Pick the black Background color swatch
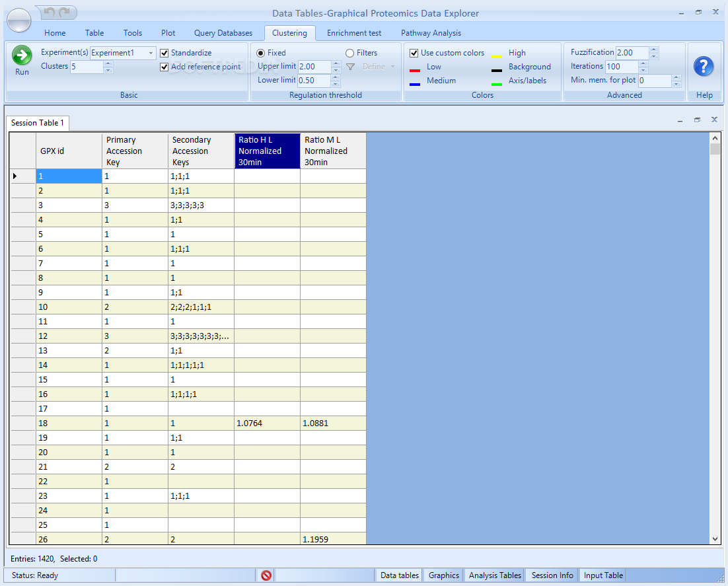Screen dimensions: 728x586 [496, 71]
